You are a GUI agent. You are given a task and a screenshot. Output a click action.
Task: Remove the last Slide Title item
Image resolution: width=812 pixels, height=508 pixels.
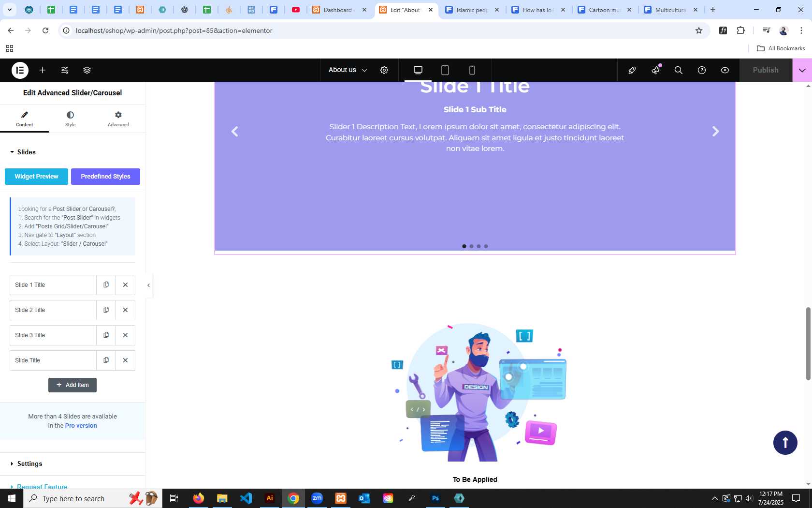coord(125,360)
